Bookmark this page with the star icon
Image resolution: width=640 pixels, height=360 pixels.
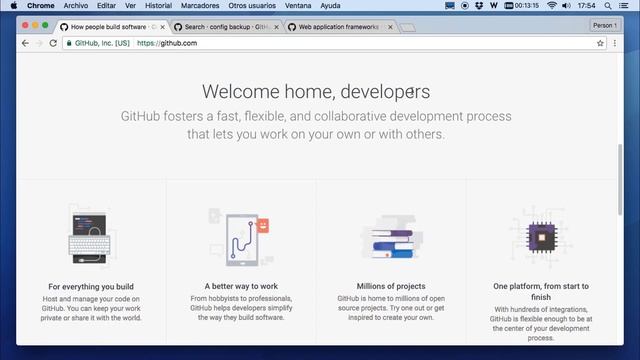600,43
